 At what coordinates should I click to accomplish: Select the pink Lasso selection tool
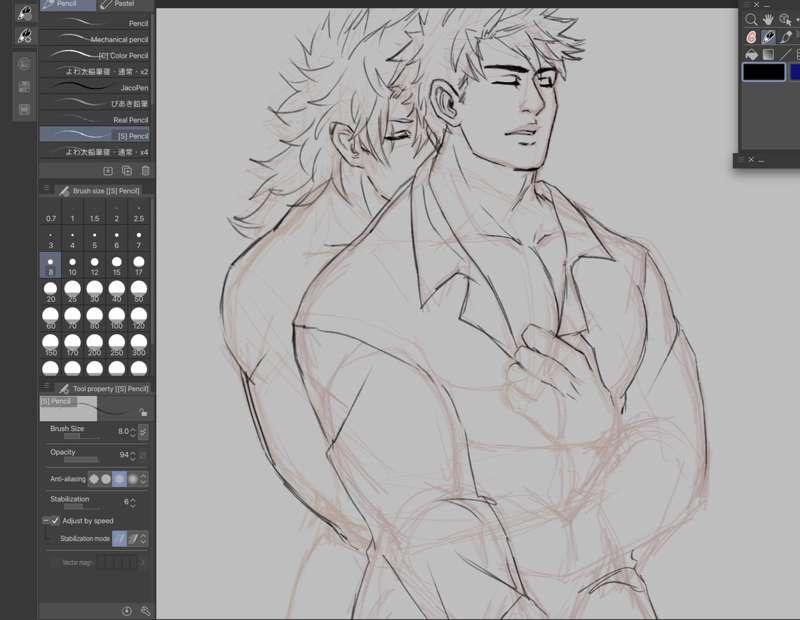pyautogui.click(x=751, y=37)
